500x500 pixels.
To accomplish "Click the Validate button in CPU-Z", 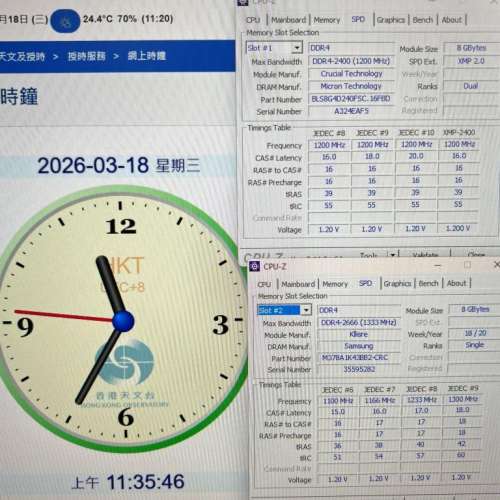I will click(x=425, y=255).
